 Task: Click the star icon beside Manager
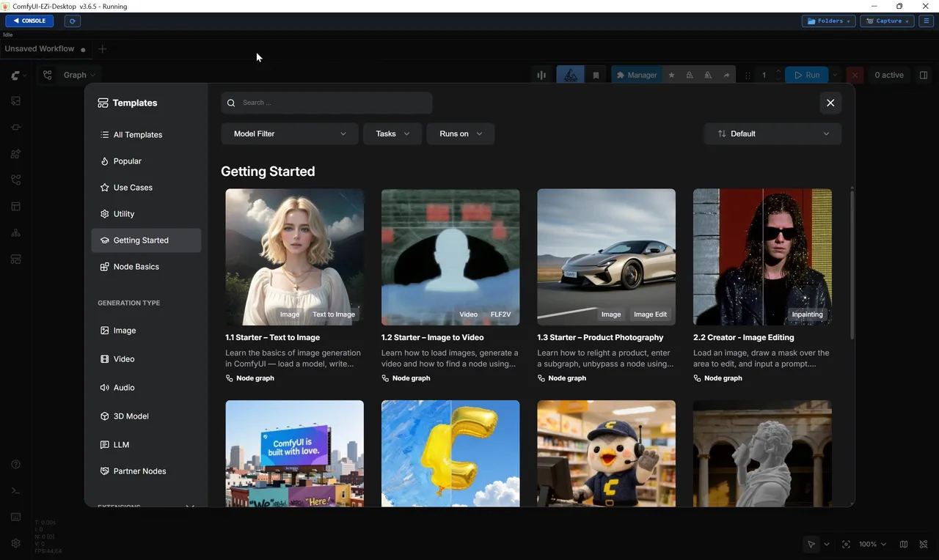click(671, 75)
